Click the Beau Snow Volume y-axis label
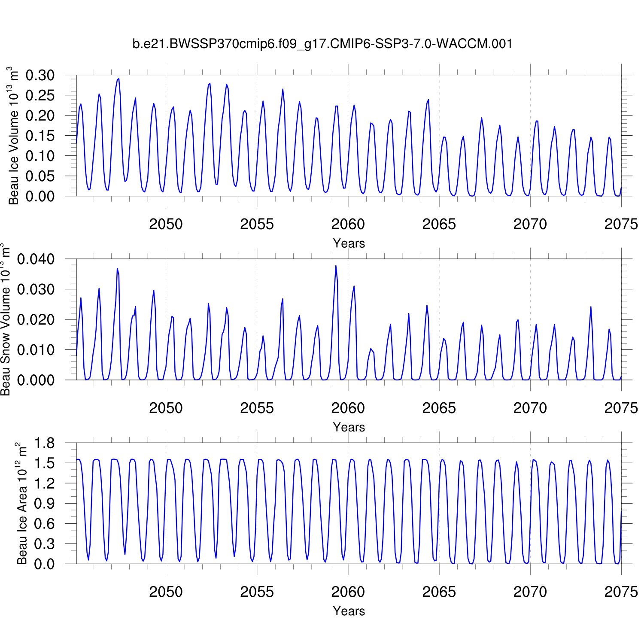This screenshot has height=644, width=644. [x=5, y=319]
